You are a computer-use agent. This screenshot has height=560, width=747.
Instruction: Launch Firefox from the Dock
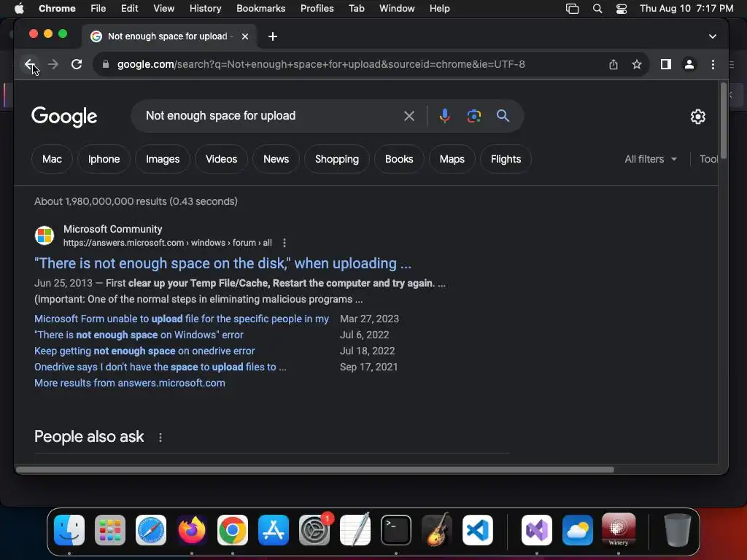(x=192, y=529)
